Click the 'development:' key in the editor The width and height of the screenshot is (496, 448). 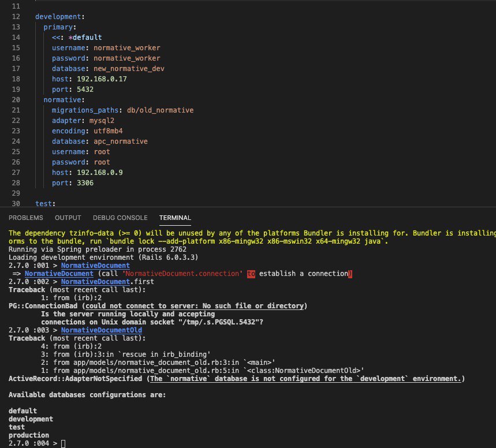pyautogui.click(x=60, y=16)
